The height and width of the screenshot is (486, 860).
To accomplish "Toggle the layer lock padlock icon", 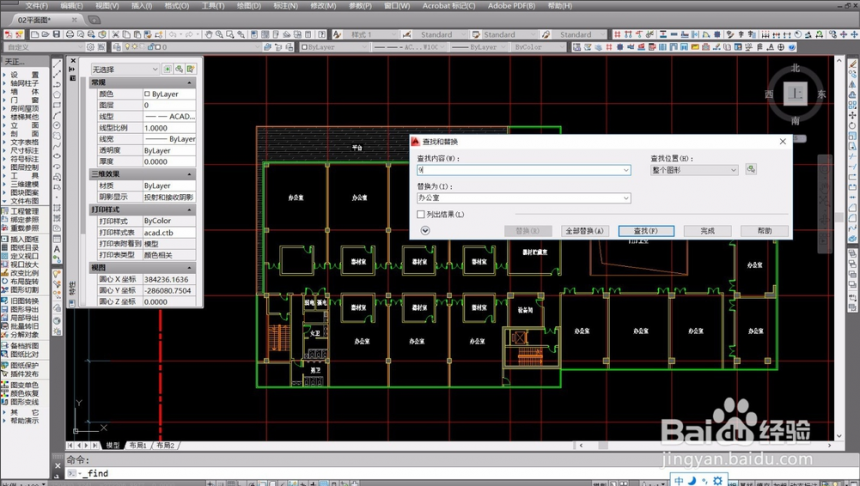I will pos(150,47).
